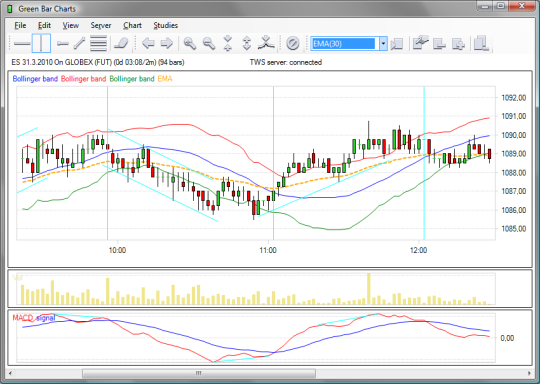
Task: Open the Studies menu
Action: click(166, 25)
